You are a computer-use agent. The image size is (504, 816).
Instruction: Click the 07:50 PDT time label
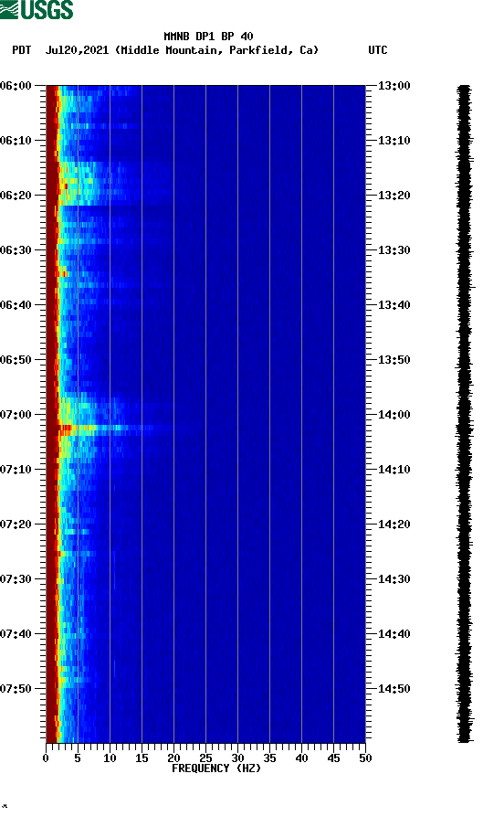(x=16, y=688)
